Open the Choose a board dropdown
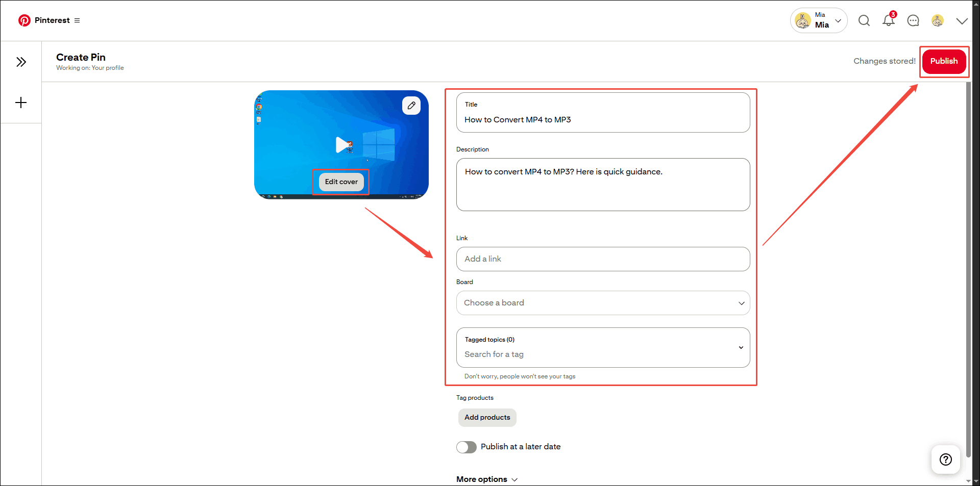The width and height of the screenshot is (980, 486). 603,303
